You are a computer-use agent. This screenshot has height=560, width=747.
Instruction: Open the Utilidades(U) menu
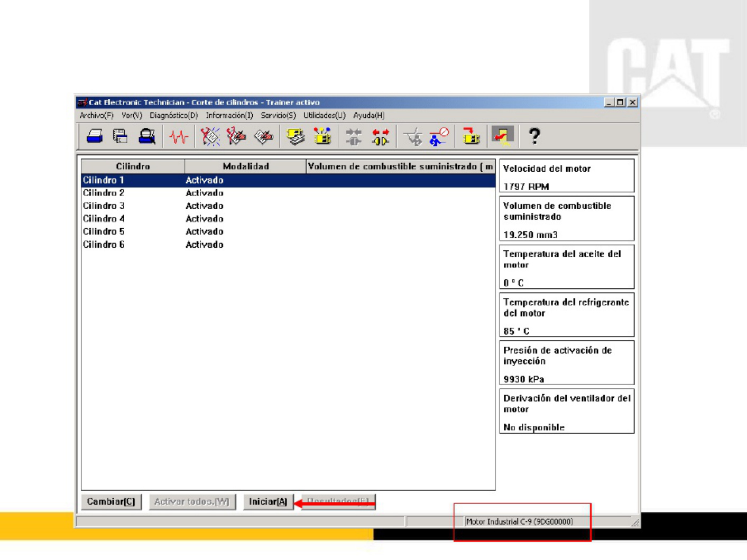(x=324, y=115)
